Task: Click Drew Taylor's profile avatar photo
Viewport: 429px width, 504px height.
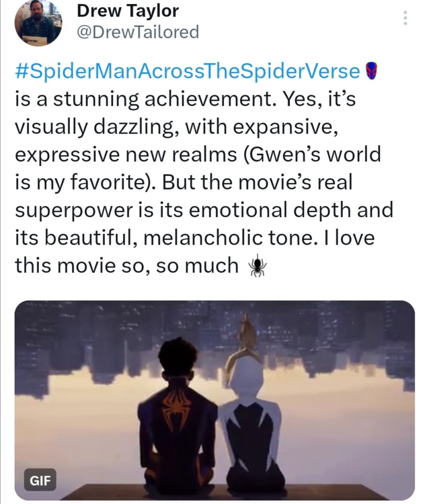Action: (x=38, y=22)
